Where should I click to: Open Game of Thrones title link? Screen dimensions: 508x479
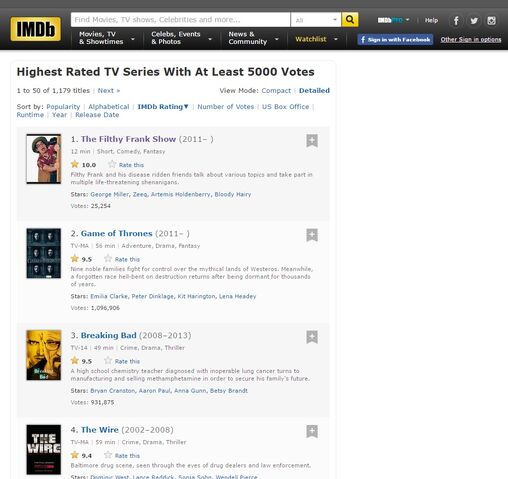click(x=116, y=233)
